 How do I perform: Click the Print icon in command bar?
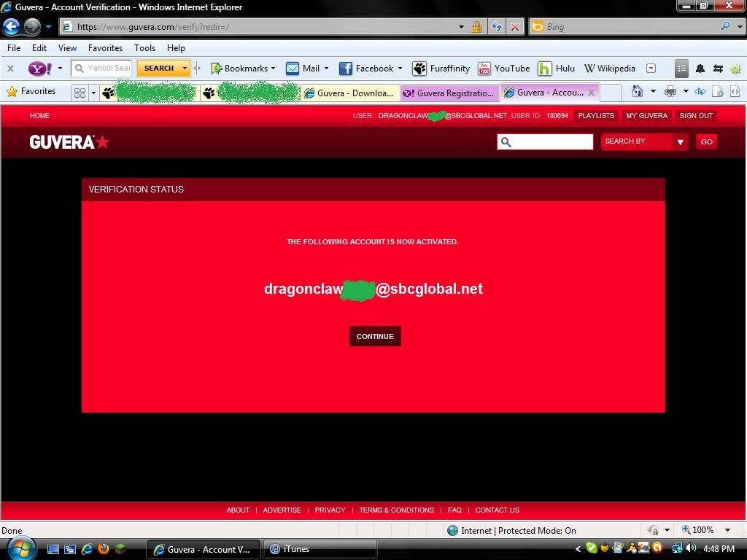(670, 91)
